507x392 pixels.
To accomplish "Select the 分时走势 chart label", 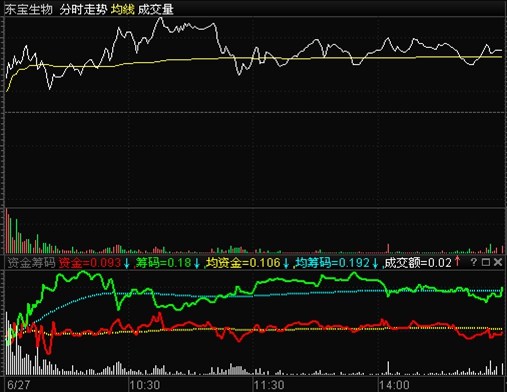I will tap(83, 9).
